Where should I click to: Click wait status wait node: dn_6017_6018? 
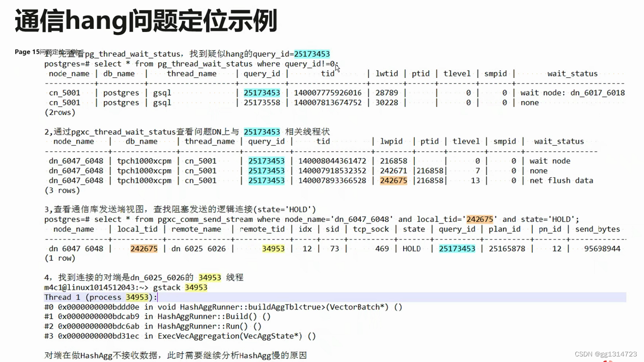tap(573, 93)
